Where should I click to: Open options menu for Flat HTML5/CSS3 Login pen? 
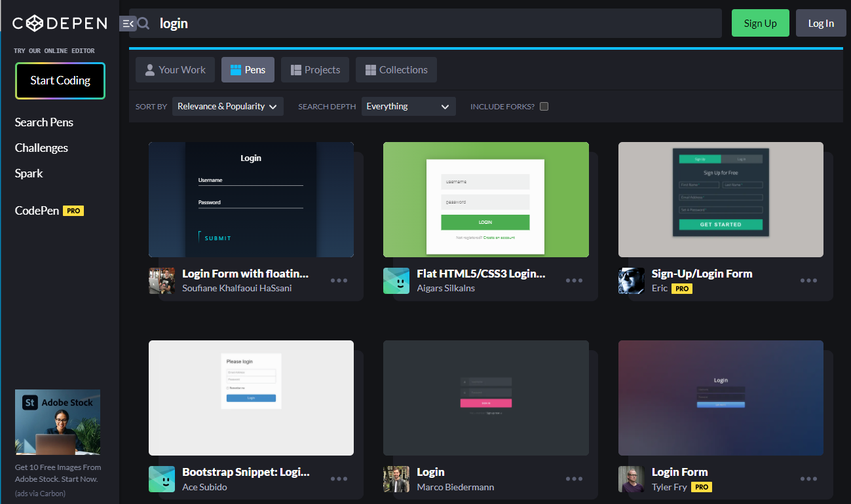(x=574, y=280)
